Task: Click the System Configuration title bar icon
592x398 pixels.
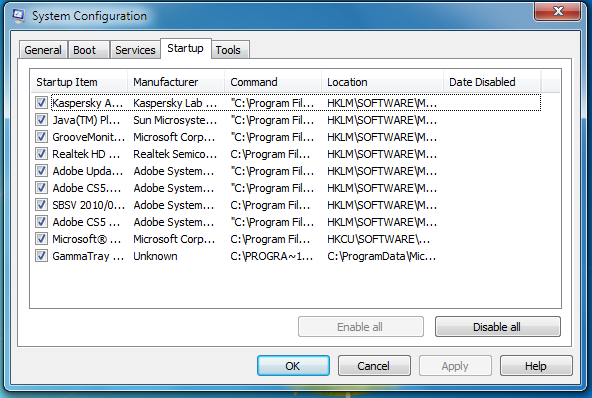Action: pyautogui.click(x=18, y=16)
